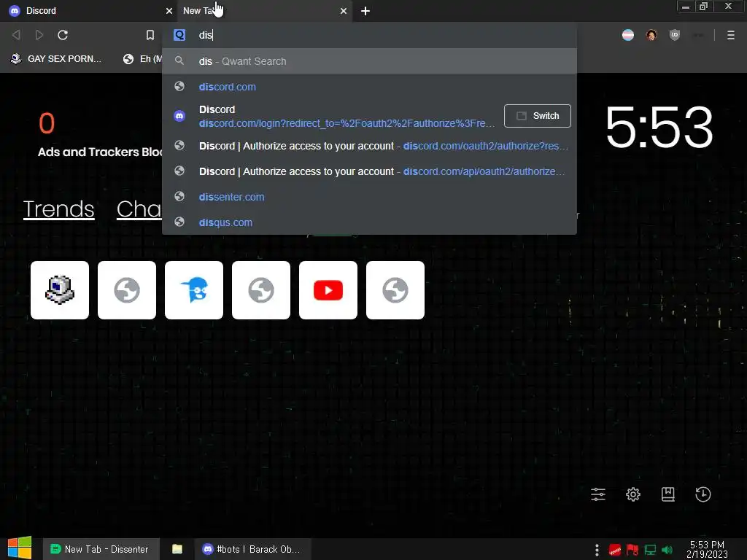Click the back navigation arrow
Screen dimensions: 747x560
[16, 35]
